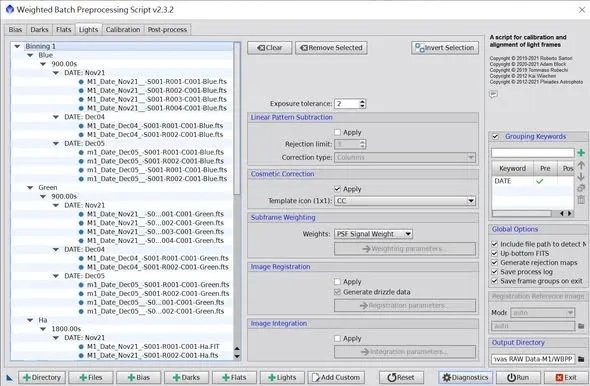
Task: Select the DATE keyword row
Action: pos(532,181)
